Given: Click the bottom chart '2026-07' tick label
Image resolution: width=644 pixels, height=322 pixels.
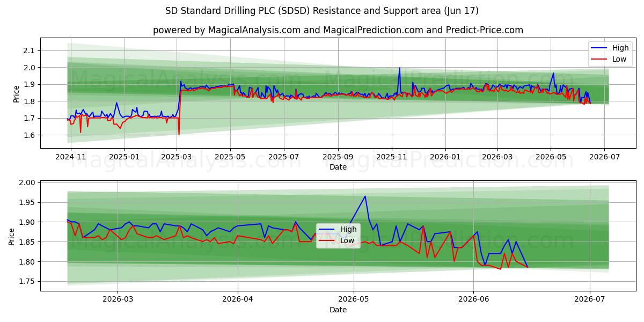Looking at the screenshot, I should pos(590,300).
